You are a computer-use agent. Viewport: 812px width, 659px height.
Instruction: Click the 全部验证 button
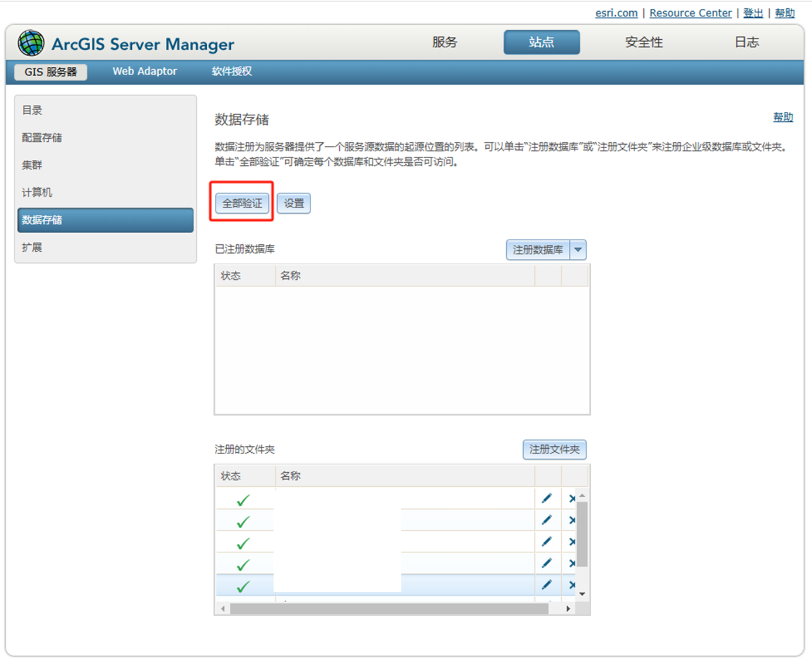pyautogui.click(x=243, y=203)
